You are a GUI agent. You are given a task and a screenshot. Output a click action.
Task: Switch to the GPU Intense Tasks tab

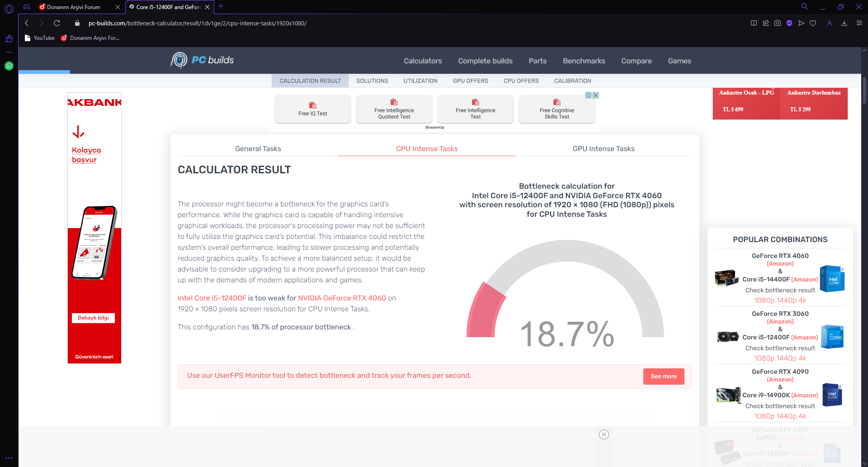(604, 148)
